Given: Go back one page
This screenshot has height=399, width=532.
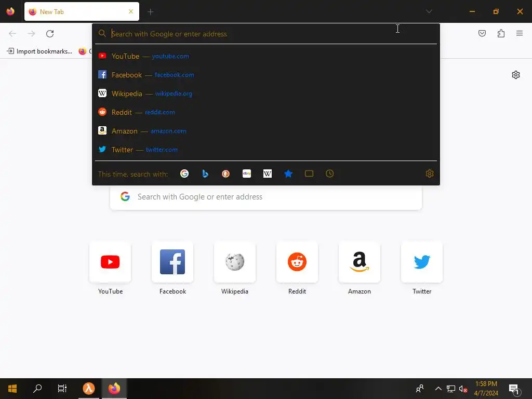Looking at the screenshot, I should coord(12,34).
